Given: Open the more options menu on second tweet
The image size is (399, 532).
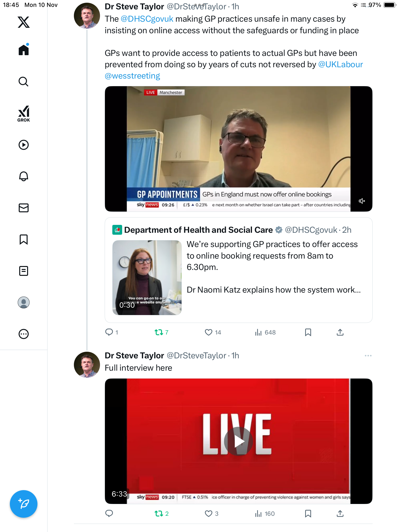Looking at the screenshot, I should (368, 356).
